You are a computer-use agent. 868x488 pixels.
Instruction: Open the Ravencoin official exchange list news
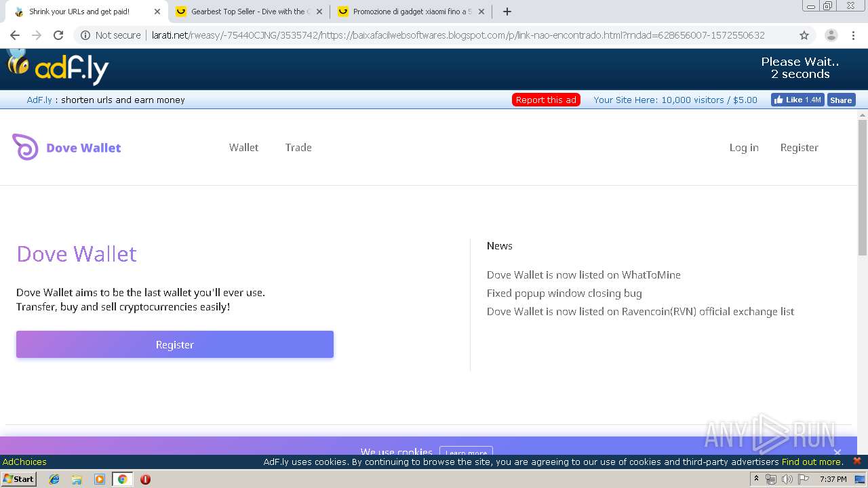tap(640, 311)
